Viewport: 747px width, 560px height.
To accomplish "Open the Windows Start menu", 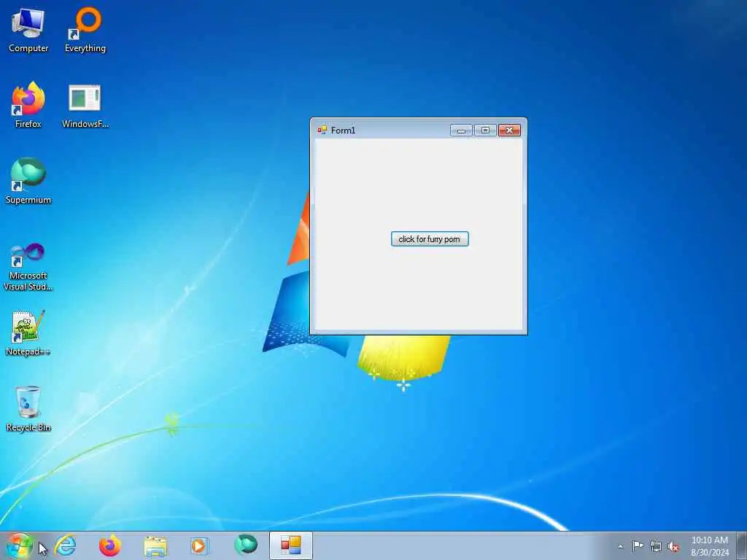I will tap(19, 545).
